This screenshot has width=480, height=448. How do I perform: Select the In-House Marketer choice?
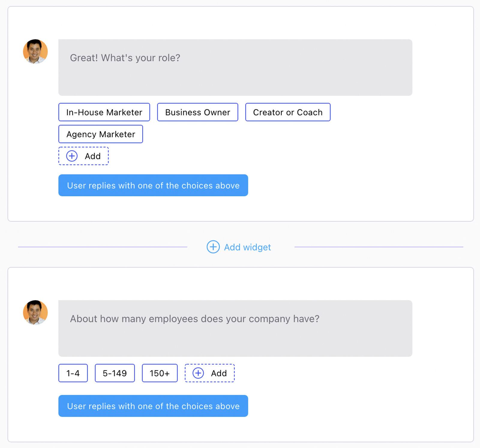click(104, 112)
